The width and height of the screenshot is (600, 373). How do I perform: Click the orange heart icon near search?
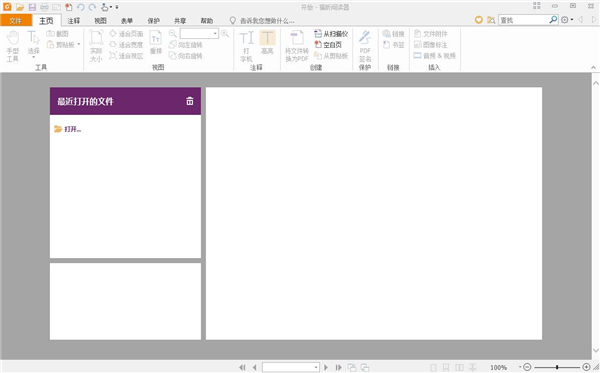pyautogui.click(x=478, y=20)
